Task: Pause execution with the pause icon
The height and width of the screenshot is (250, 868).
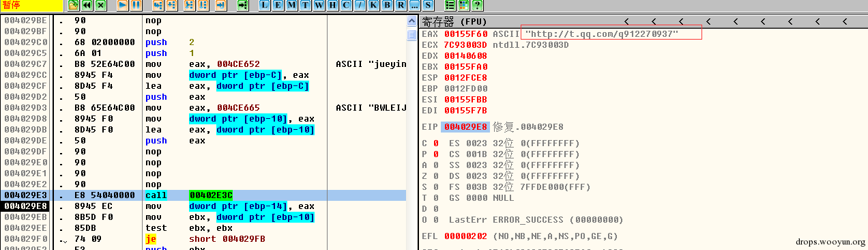Action: click(136, 5)
